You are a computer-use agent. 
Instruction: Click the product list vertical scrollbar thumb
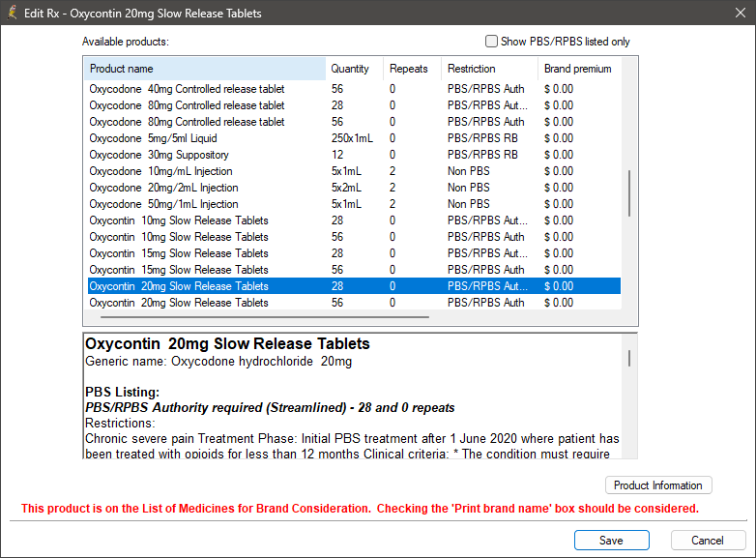pos(629,193)
